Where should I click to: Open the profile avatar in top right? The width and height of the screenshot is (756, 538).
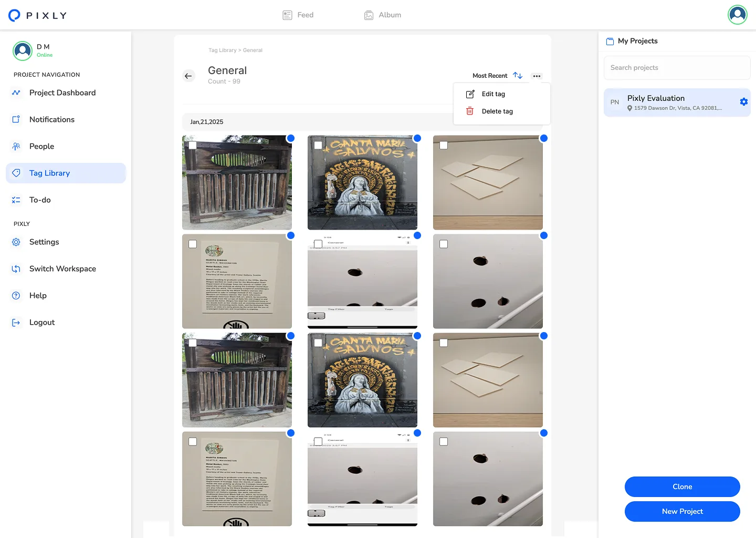coord(738,15)
